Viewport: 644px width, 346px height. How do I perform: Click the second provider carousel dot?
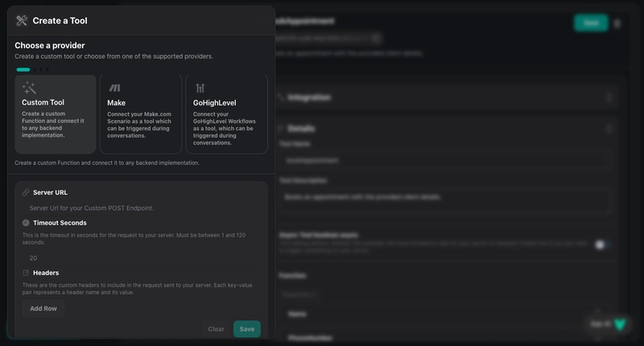pyautogui.click(x=35, y=70)
